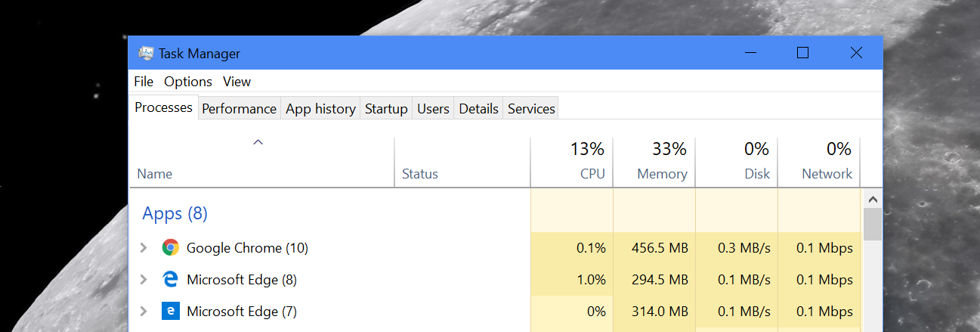This screenshot has width=980, height=332.
Task: Go to the Startup tab
Action: [386, 109]
